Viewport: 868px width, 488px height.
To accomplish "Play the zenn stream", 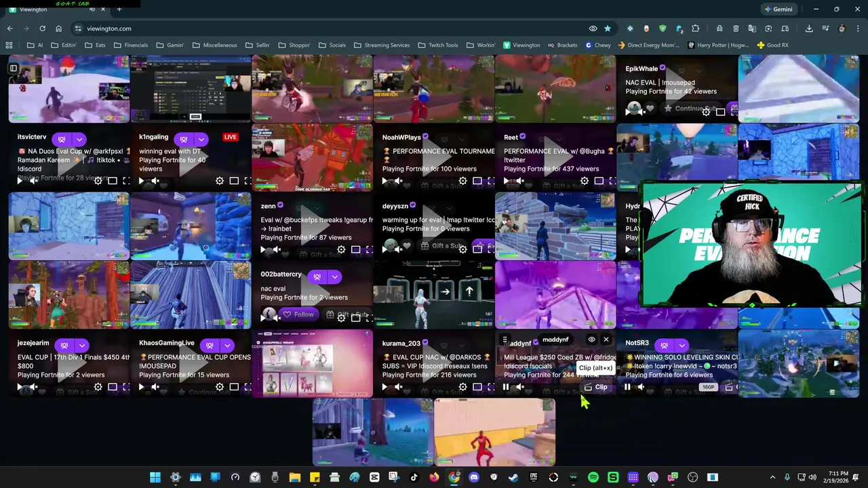I will [x=263, y=249].
